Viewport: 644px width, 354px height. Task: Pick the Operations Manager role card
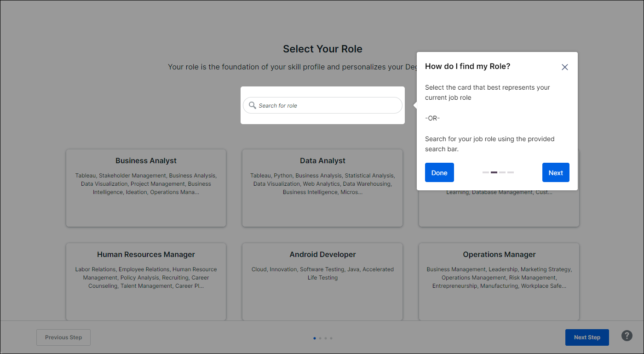(x=499, y=282)
